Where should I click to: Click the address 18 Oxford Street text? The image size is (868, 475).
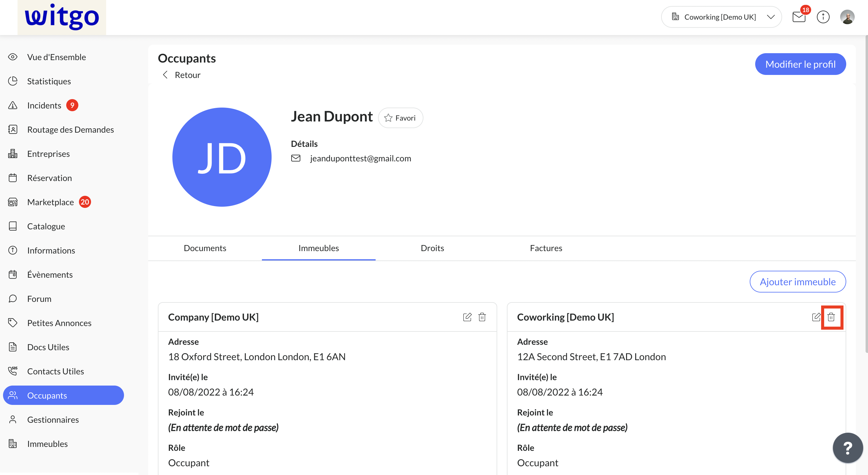(x=257, y=357)
